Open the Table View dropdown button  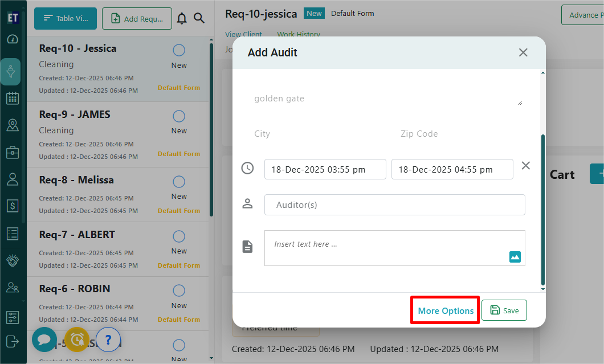[x=65, y=19]
